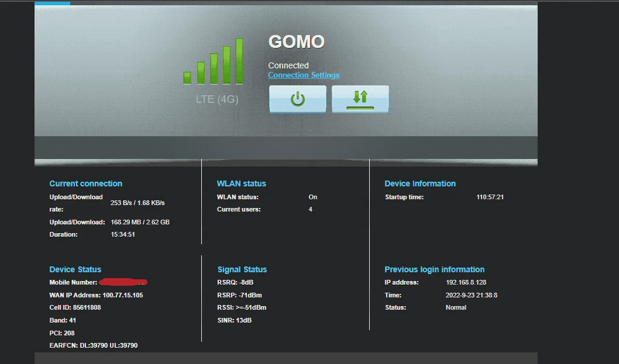Viewport: 619px width, 364px height.
Task: Click the Connected status text
Action: coord(288,65)
